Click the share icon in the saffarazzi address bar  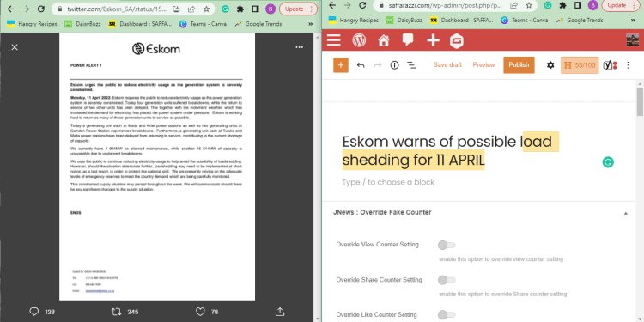tap(513, 5)
